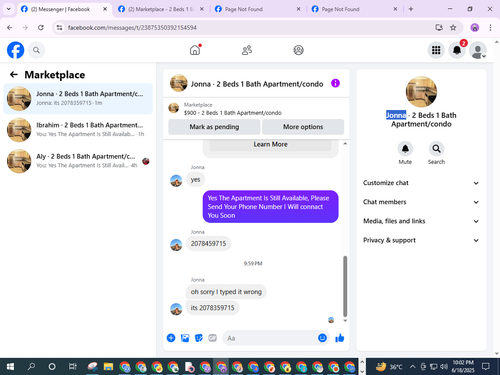
Task: Open more actions plus icon in composer
Action: coord(171,338)
